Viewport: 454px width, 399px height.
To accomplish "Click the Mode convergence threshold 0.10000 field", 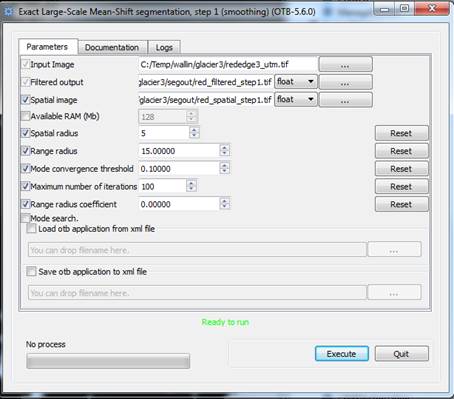I will tap(179, 169).
